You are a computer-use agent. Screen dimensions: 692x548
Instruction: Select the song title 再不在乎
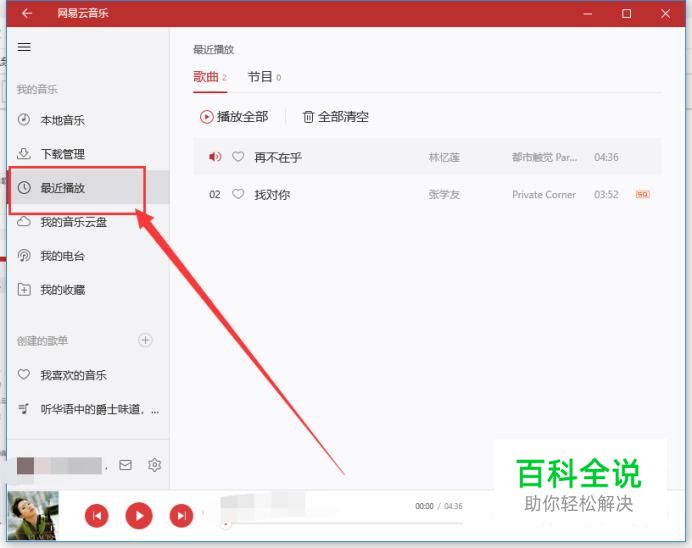pyautogui.click(x=278, y=158)
